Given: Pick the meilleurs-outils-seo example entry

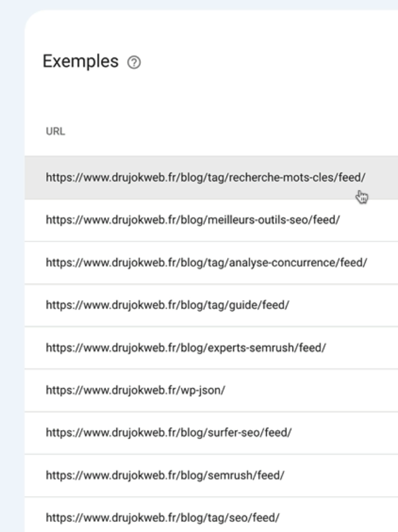Looking at the screenshot, I should (211, 220).
